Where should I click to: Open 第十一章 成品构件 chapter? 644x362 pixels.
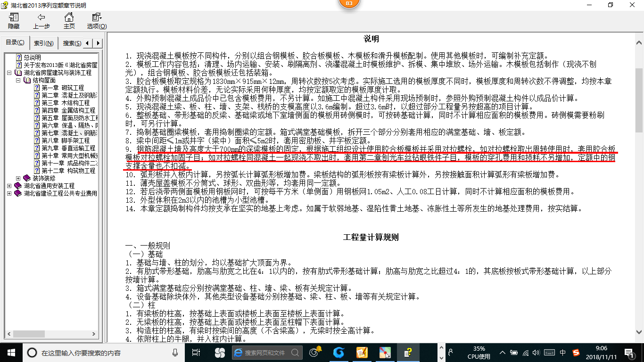66,163
